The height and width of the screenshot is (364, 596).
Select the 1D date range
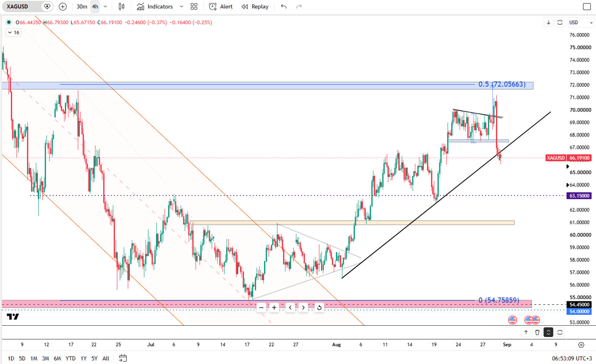pyautogui.click(x=11, y=358)
